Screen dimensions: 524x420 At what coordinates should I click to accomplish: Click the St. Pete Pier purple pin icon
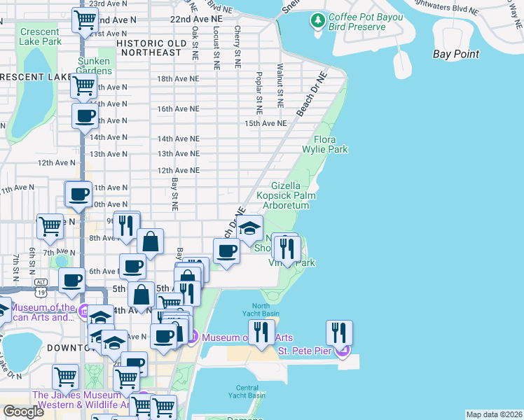tap(343, 352)
